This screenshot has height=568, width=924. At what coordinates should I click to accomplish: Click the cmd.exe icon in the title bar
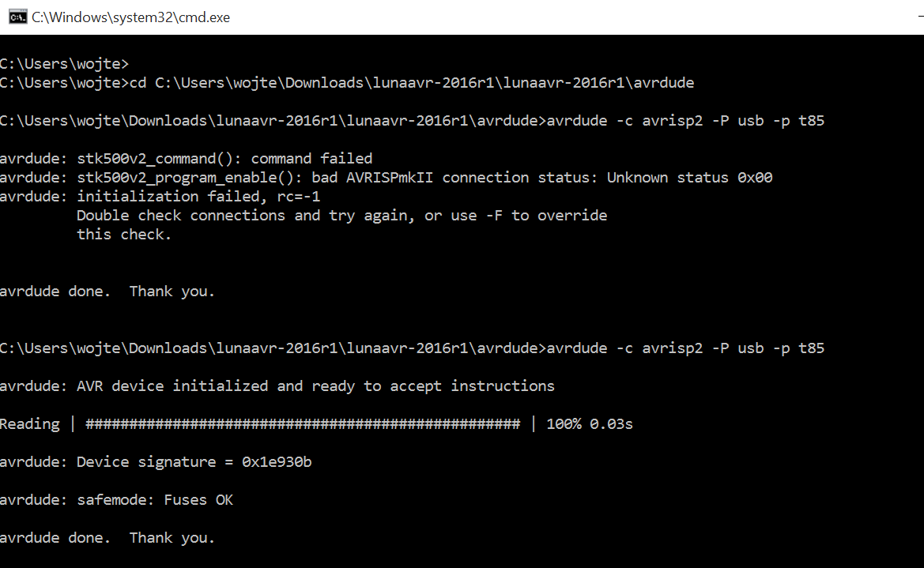[17, 17]
